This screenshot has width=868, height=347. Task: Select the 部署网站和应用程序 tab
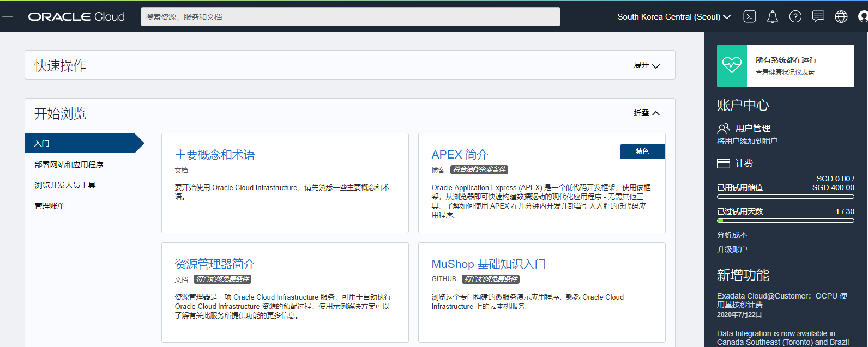click(69, 165)
